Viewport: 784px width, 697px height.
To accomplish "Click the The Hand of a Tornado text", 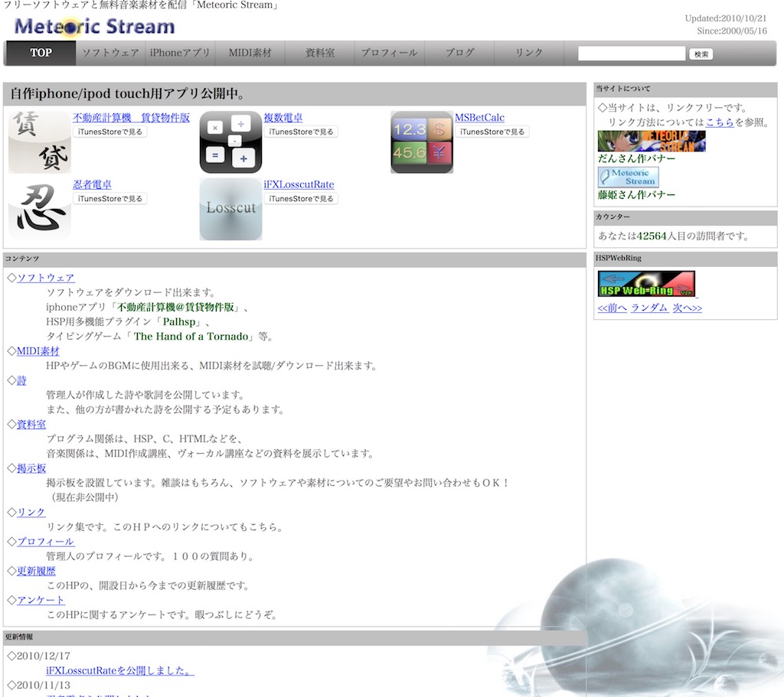I will (191, 337).
